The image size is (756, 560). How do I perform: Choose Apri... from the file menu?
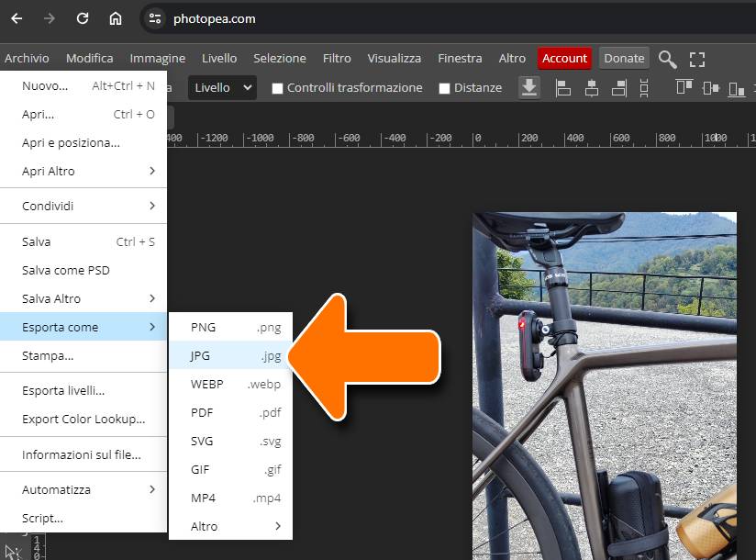pyautogui.click(x=83, y=115)
